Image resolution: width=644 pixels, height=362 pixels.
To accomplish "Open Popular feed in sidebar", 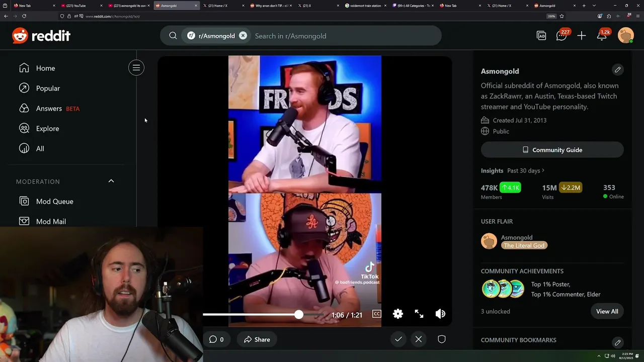I will 48,88.
